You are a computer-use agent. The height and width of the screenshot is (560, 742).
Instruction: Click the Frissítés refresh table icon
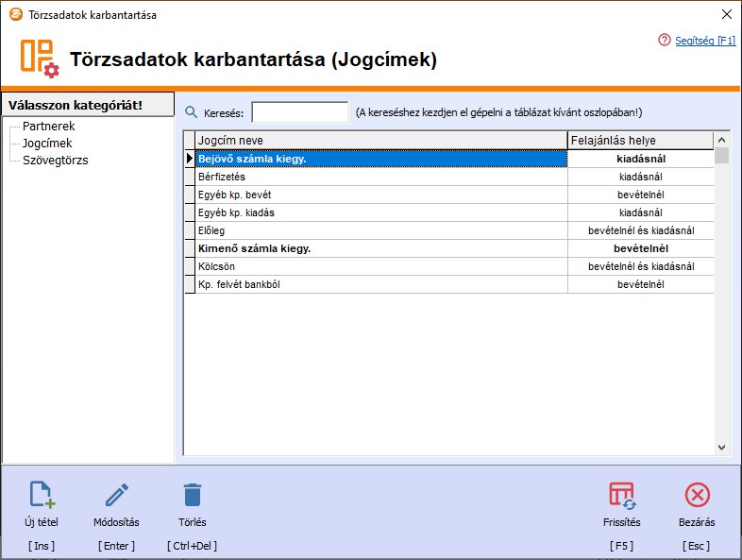pos(622,496)
